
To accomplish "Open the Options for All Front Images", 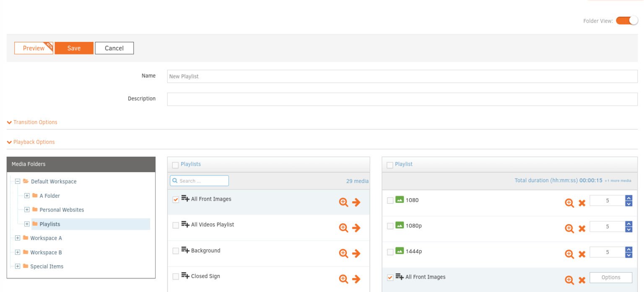I will [611, 277].
